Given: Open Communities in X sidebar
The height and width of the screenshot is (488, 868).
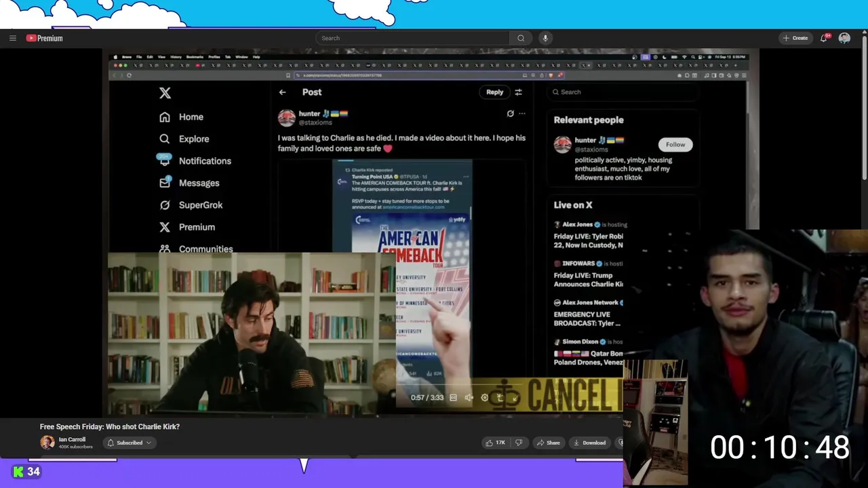Looking at the screenshot, I should pos(205,249).
